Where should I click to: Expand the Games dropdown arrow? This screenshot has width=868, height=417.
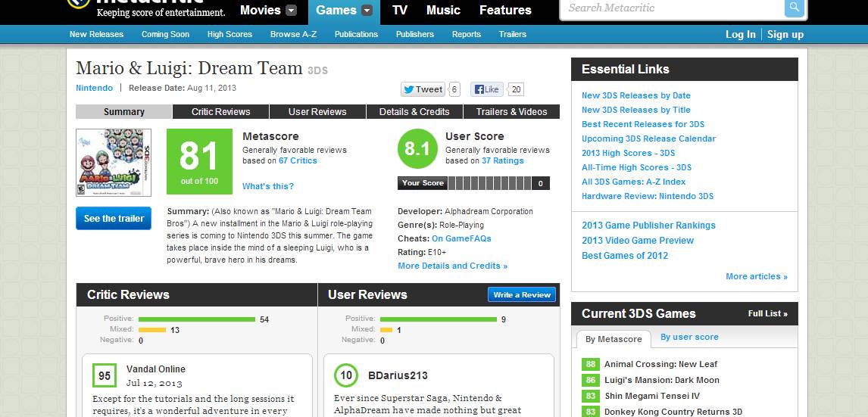367,10
